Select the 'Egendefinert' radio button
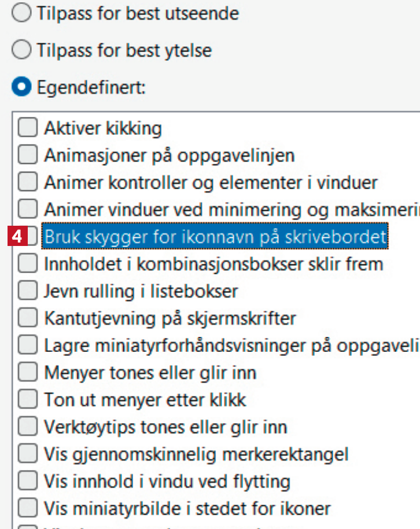 pos(22,88)
